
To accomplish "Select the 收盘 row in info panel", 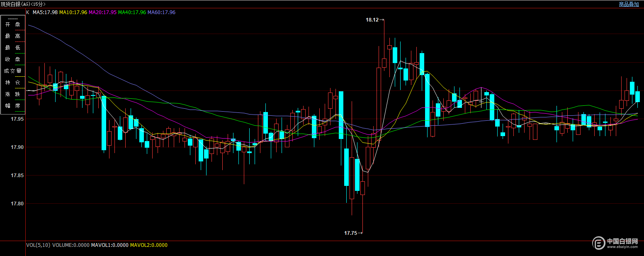I will (x=12, y=59).
